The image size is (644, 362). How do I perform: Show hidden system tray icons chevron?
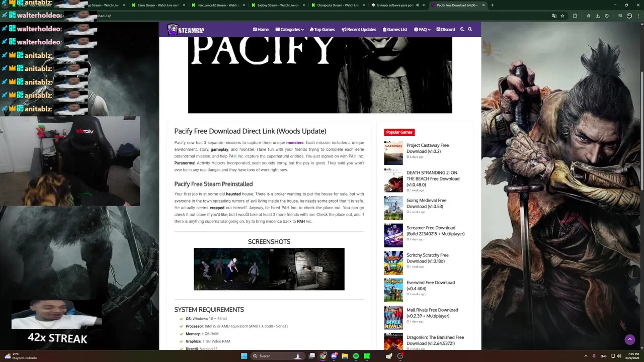click(x=586, y=356)
